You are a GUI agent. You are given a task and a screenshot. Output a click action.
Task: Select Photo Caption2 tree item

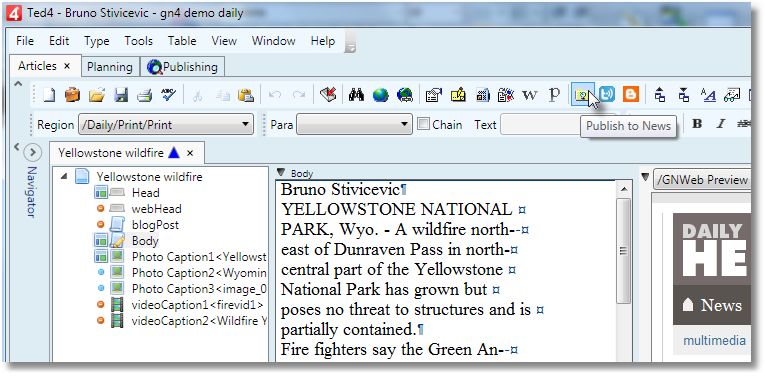coord(199,272)
